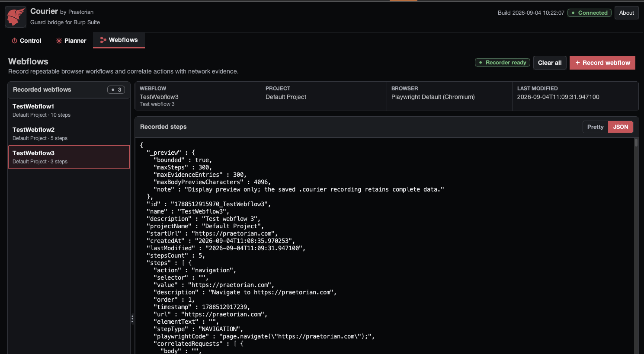Select TestWebflow3 in the recorded list

coord(69,157)
